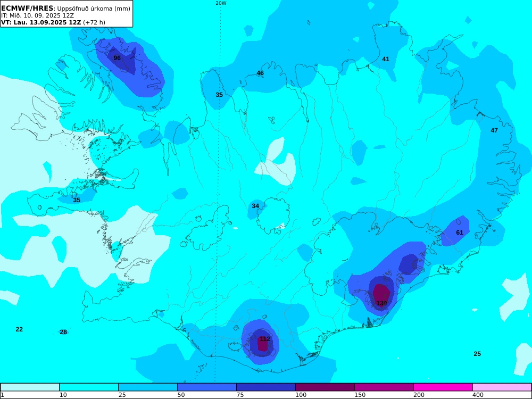
Task: Click the 47 mm value on east coast
Action: [494, 130]
